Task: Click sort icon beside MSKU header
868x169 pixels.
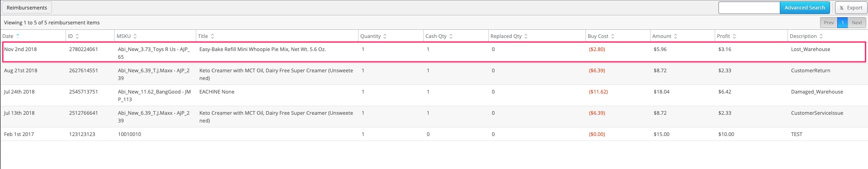Action: 135,36
